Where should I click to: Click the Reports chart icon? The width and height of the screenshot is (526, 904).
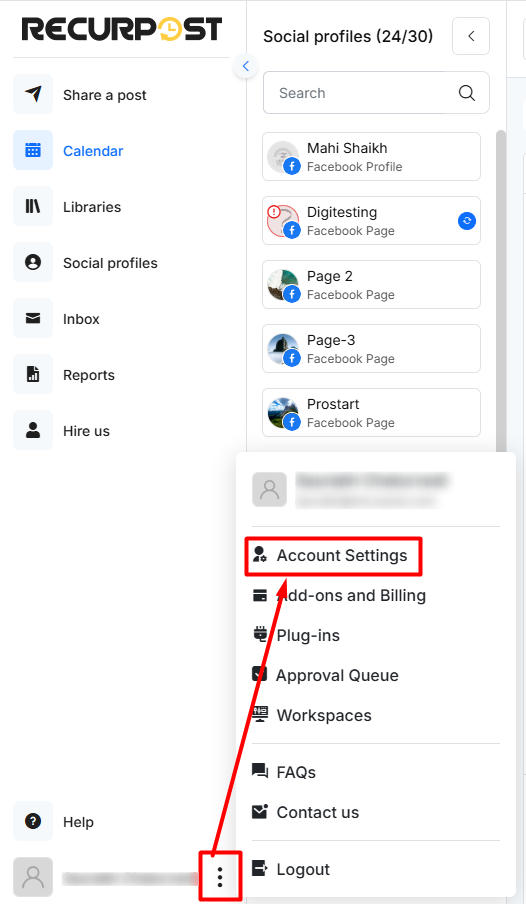[33, 374]
